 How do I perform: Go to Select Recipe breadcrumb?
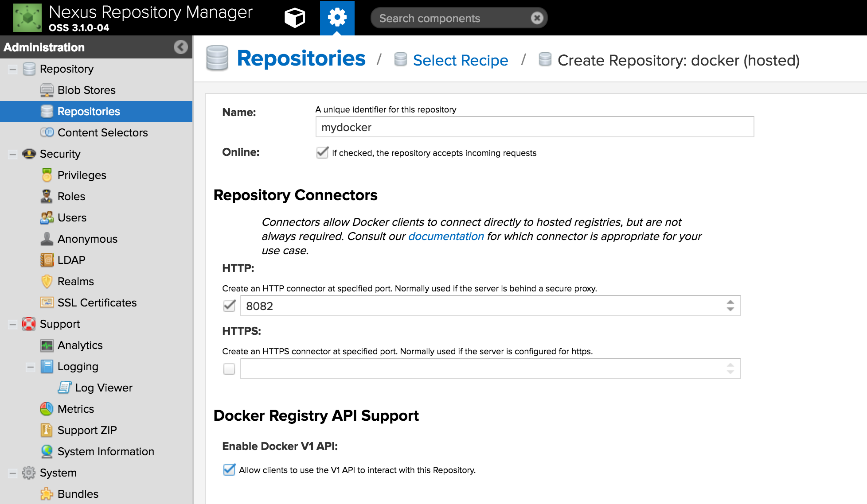coord(461,60)
